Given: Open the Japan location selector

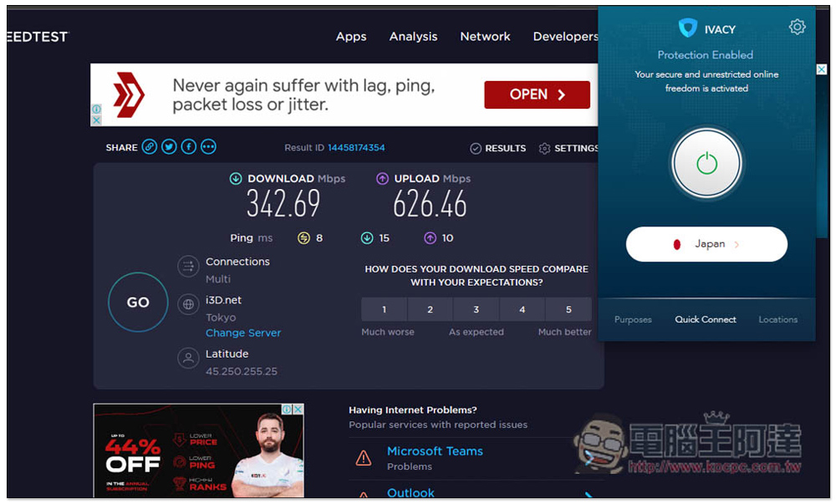Looking at the screenshot, I should (706, 244).
